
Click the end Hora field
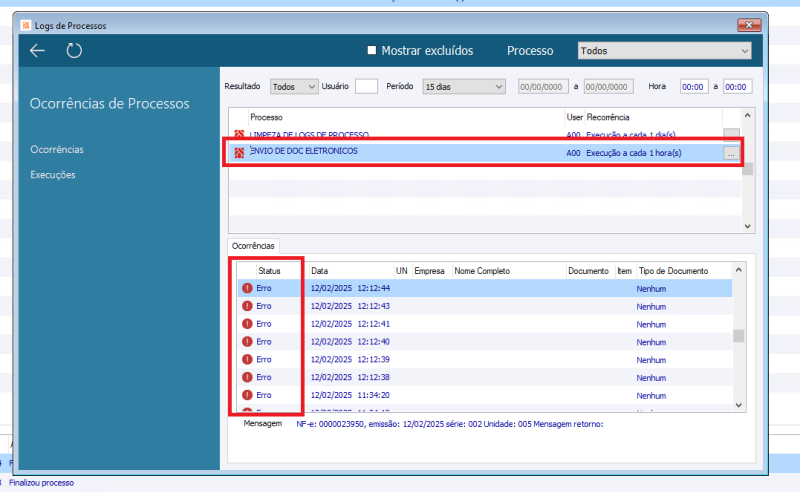737,87
